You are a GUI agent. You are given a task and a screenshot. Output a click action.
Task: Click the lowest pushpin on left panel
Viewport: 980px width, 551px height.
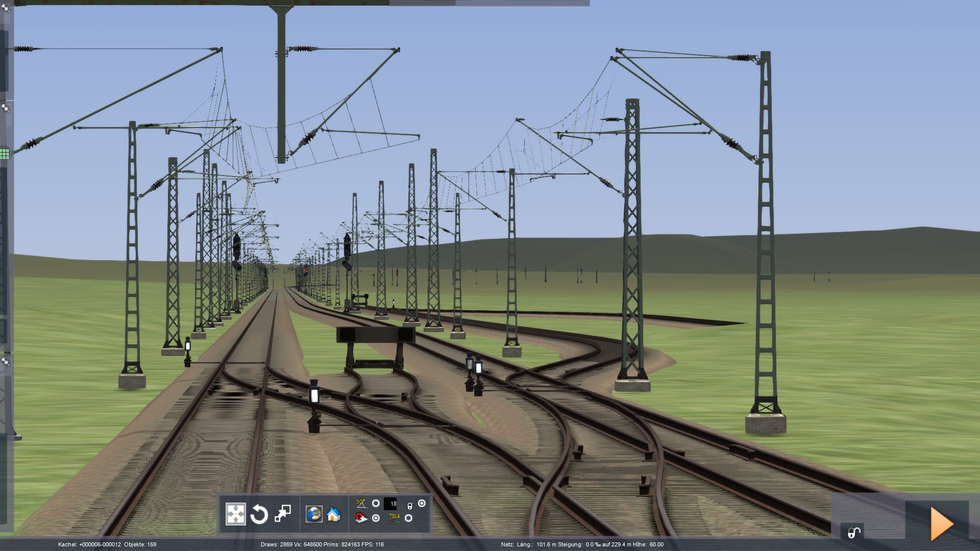pyautogui.click(x=6, y=362)
